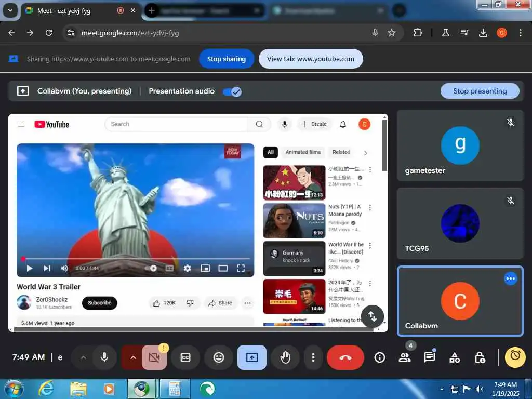The width and height of the screenshot is (532, 399).
Task: Open options on Collabvm tile
Action: click(510, 278)
